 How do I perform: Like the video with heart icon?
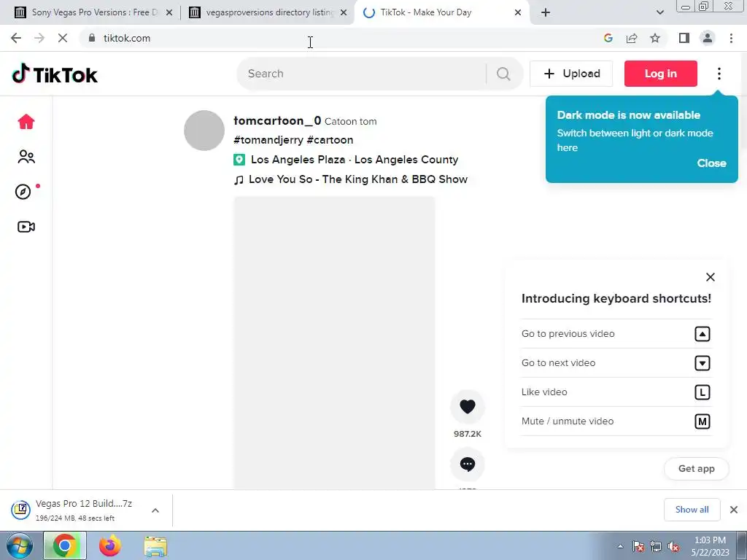tap(468, 406)
